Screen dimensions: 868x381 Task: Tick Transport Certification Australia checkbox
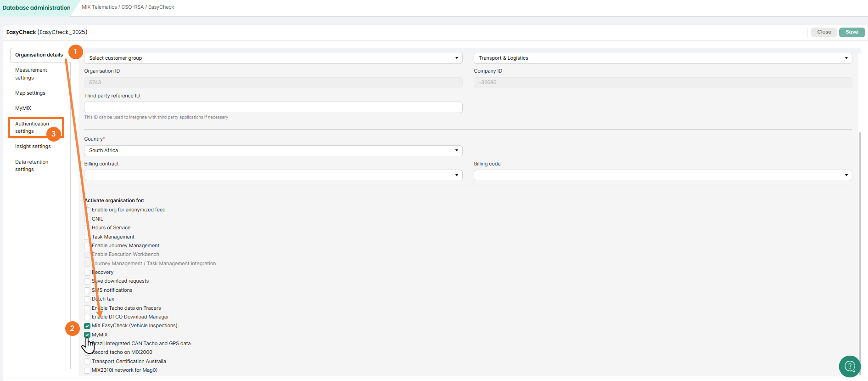pyautogui.click(x=87, y=362)
